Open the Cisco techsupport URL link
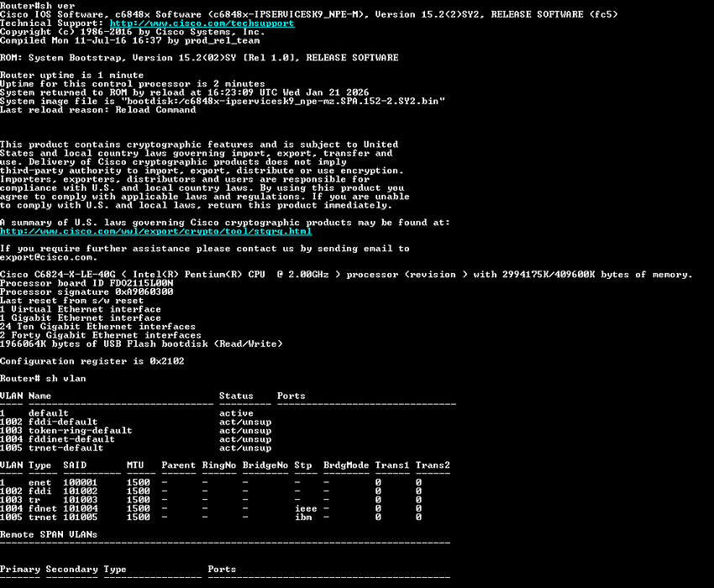The width and height of the screenshot is (714, 588). 202,24
